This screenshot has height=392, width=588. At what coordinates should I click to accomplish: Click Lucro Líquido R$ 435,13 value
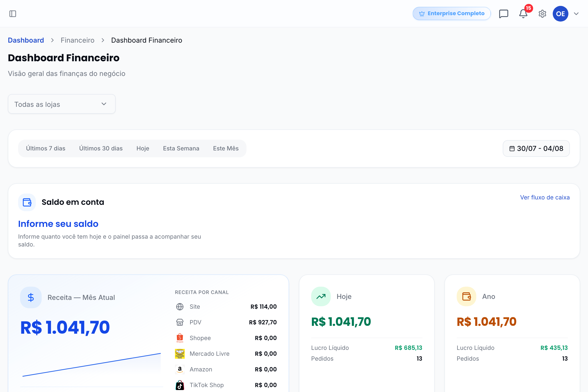[x=554, y=348]
